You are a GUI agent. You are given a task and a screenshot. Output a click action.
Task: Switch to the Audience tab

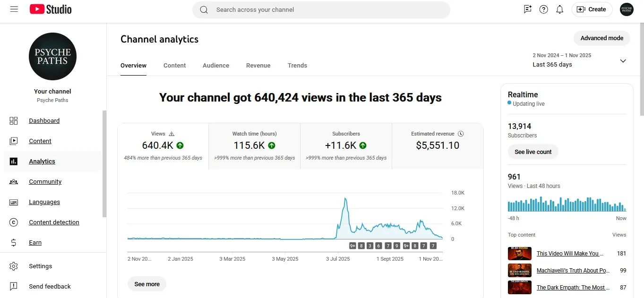216,66
